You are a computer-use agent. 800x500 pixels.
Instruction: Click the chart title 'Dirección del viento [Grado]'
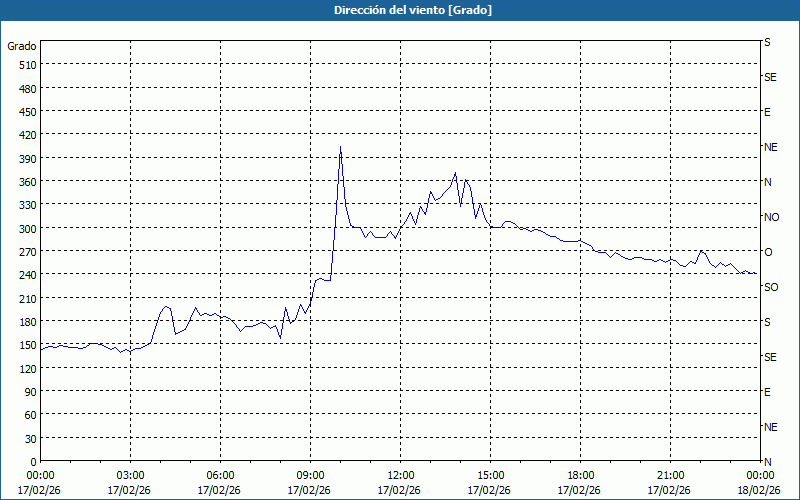coord(399,10)
